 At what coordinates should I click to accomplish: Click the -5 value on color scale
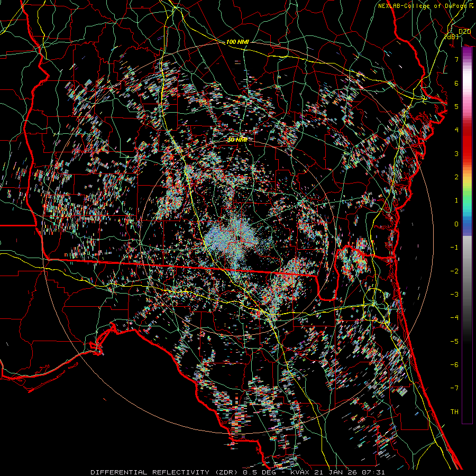pyautogui.click(x=454, y=342)
